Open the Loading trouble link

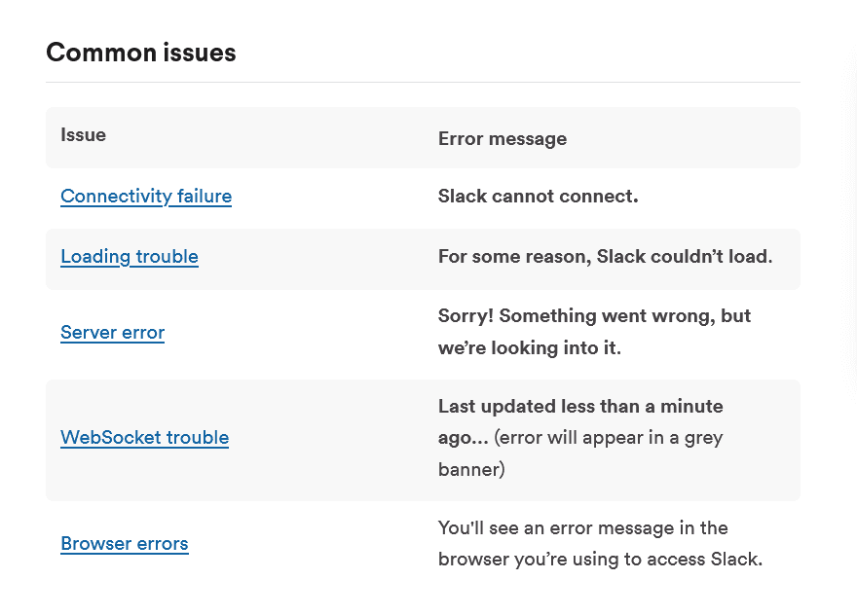(x=130, y=256)
